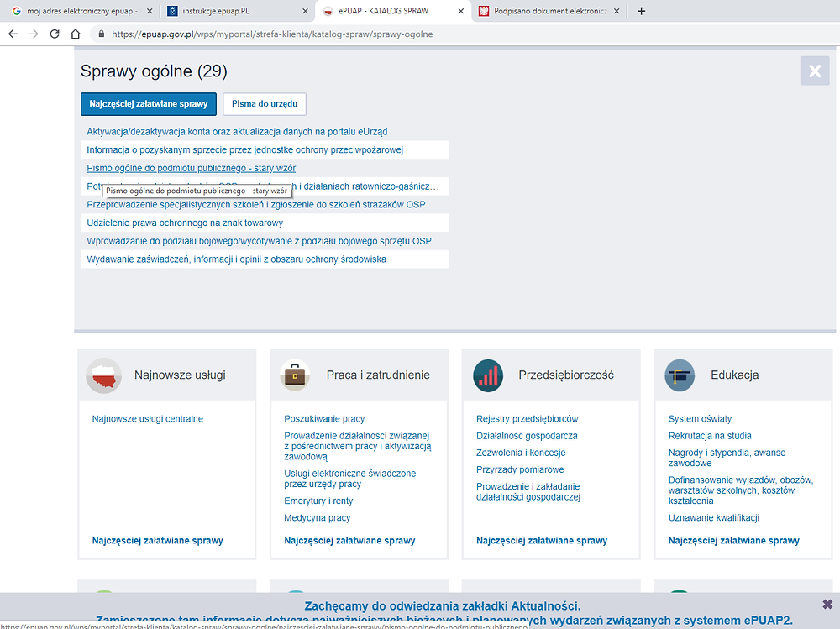Go back with the browser back arrow
The width and height of the screenshot is (840, 629).
[13, 34]
